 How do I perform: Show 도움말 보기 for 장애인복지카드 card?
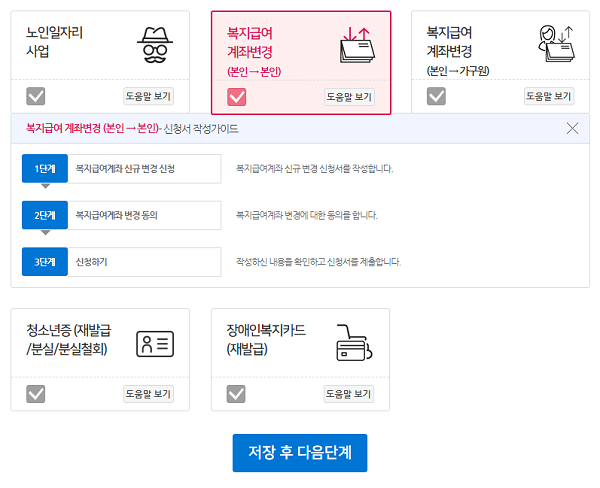(349, 394)
